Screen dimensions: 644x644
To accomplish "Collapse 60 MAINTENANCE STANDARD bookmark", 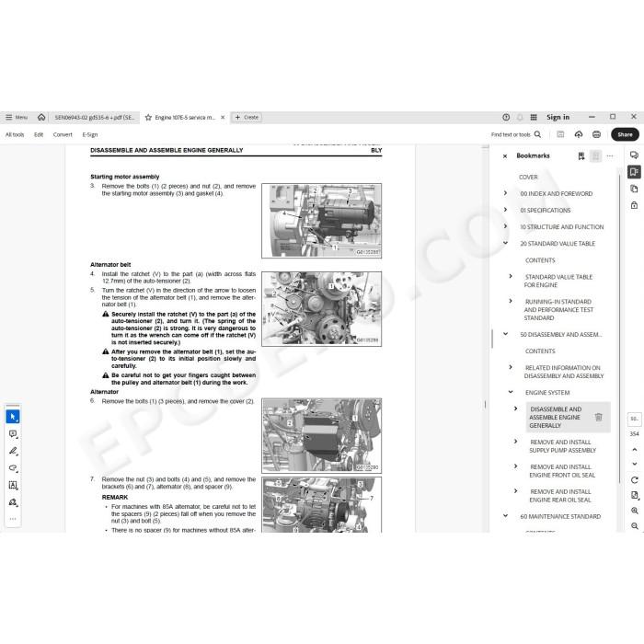I will point(506,516).
